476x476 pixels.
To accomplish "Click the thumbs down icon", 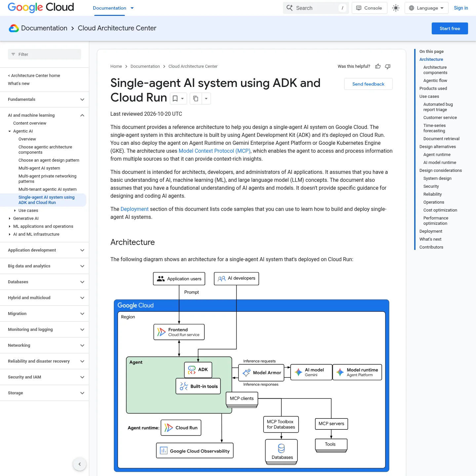I will click(388, 66).
